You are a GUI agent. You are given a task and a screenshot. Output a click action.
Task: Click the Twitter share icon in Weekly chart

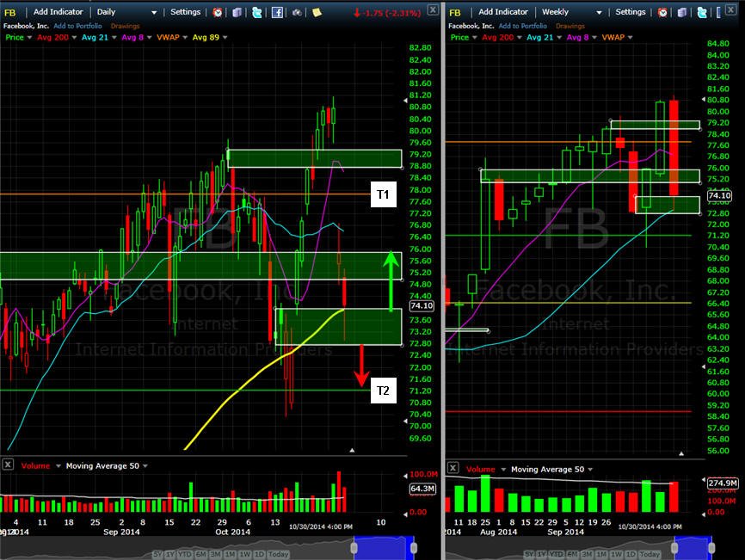click(702, 12)
